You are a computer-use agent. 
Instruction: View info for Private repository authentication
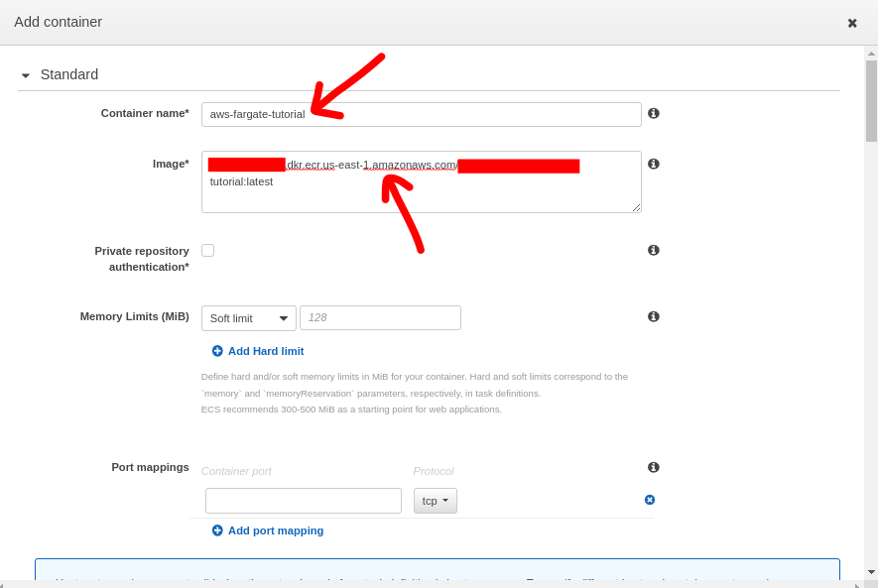tap(653, 250)
